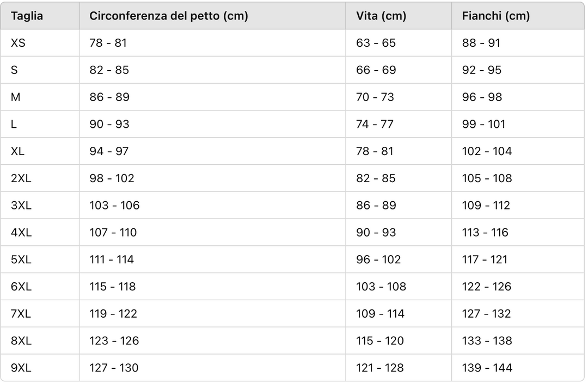Click the 9XL chest value 127 - 130
Viewport: 588px width, 384px height.
(x=114, y=368)
